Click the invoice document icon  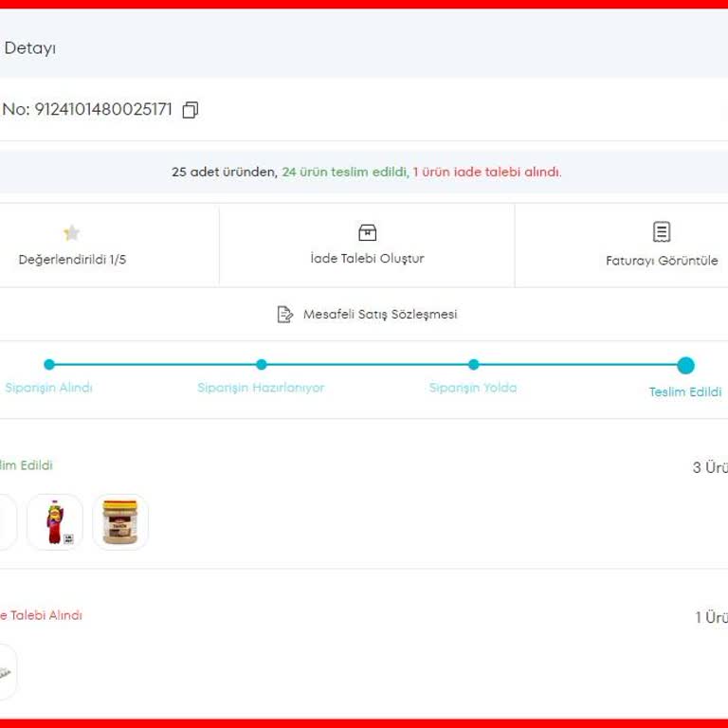point(661,231)
